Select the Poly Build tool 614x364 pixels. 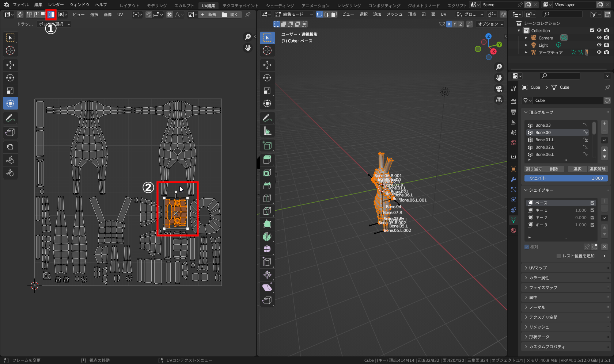267,224
